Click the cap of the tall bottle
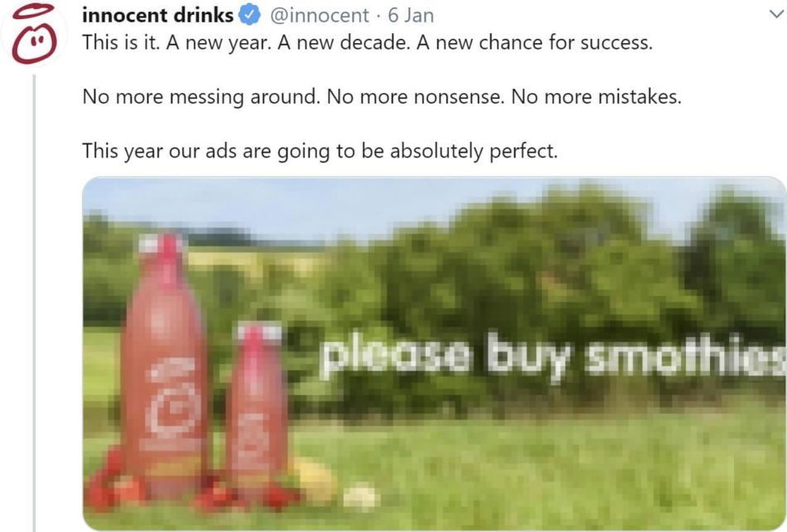This screenshot has height=532, width=787. click(x=162, y=244)
